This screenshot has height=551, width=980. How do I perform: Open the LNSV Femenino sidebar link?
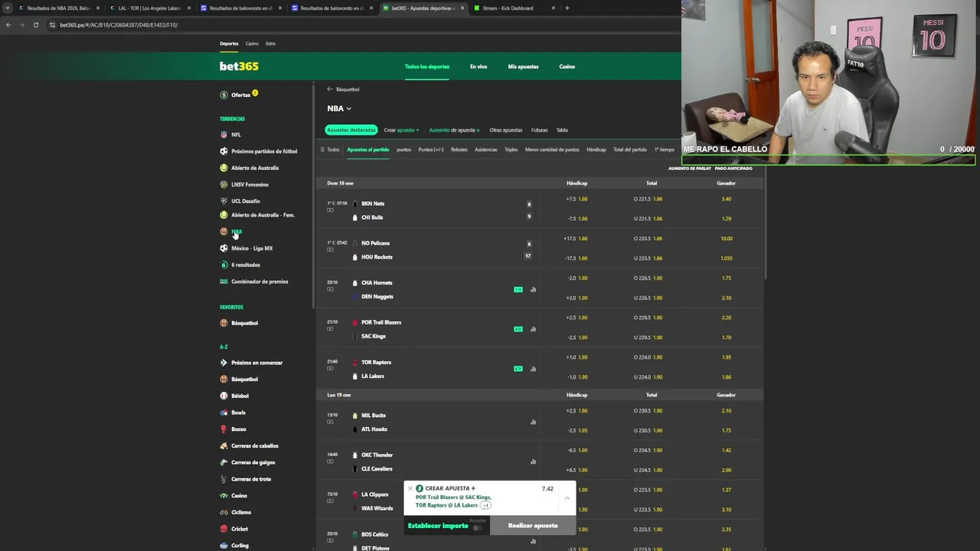pyautogui.click(x=250, y=184)
